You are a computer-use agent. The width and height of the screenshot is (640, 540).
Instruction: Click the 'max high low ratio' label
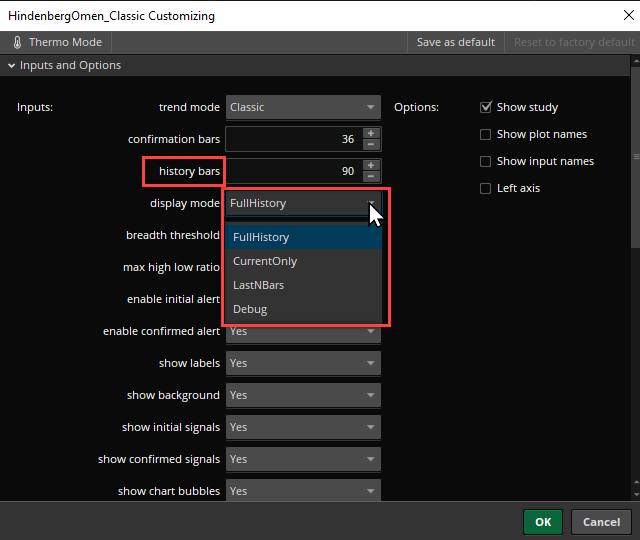point(171,267)
